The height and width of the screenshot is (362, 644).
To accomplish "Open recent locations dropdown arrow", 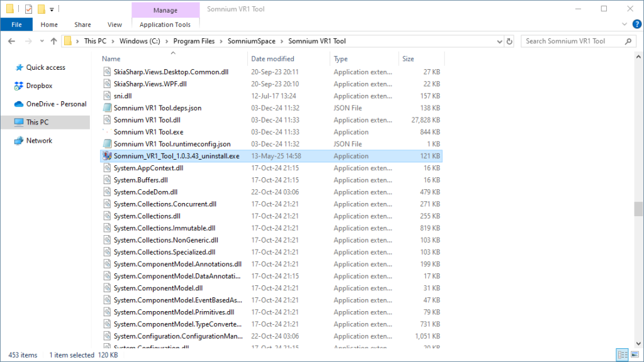I will 42,41.
